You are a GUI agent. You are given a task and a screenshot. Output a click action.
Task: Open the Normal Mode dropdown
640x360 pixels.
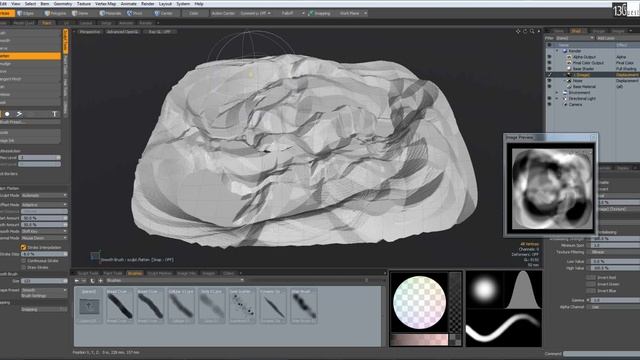pos(44,238)
